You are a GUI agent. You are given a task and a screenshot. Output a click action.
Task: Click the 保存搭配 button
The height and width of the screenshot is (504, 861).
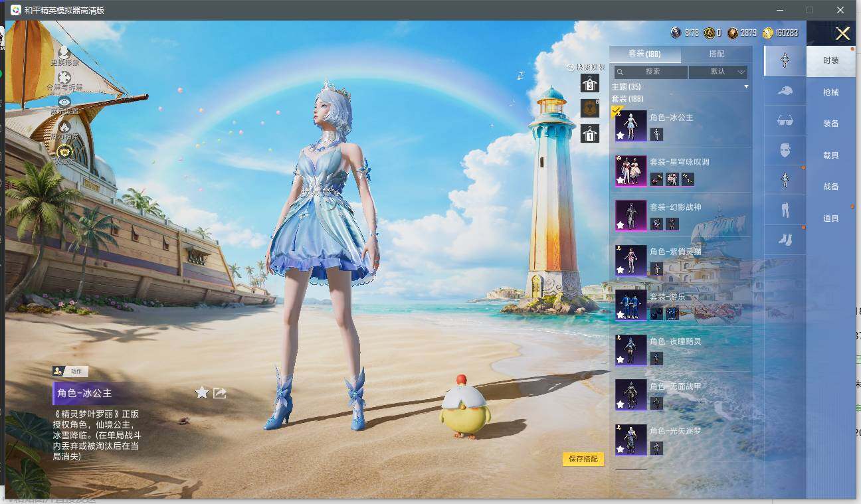point(583,459)
